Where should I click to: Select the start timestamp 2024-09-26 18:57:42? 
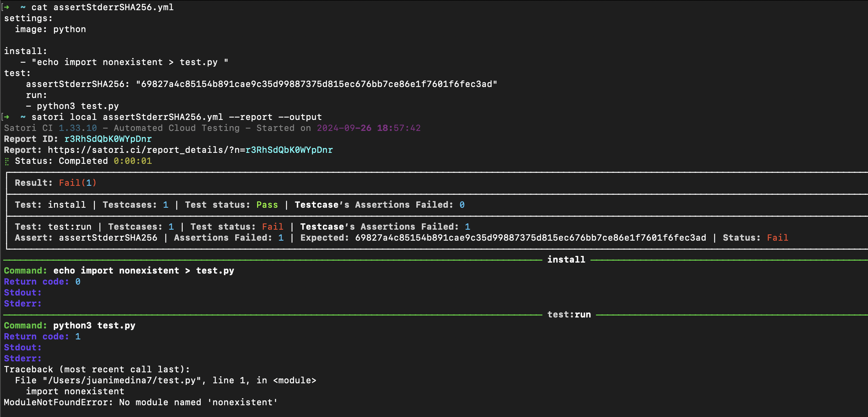coord(369,128)
